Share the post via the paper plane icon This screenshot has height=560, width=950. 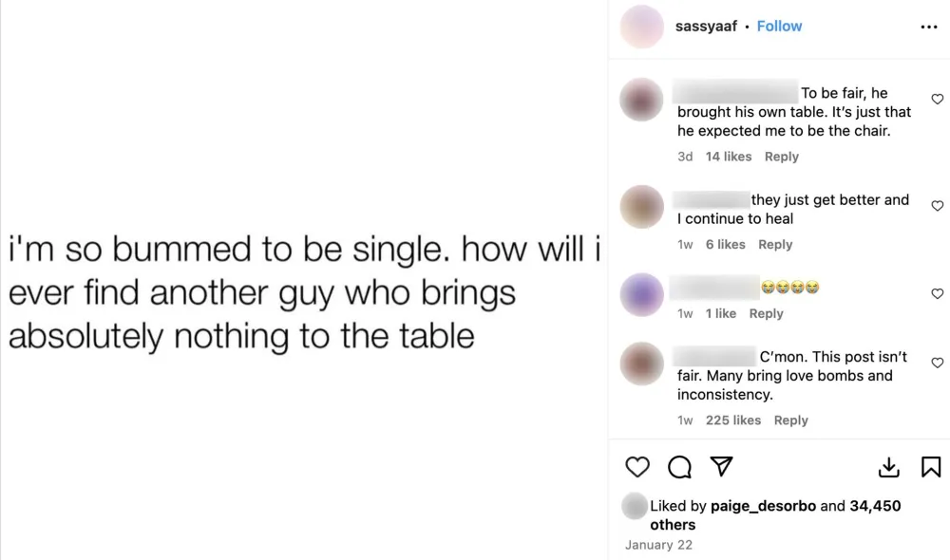pos(721,467)
